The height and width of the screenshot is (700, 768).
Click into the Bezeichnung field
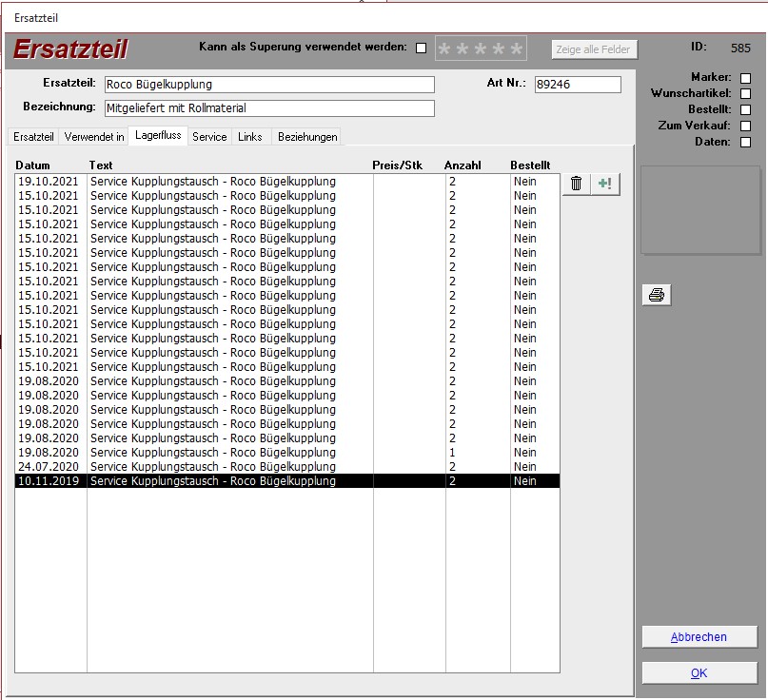pos(269,108)
